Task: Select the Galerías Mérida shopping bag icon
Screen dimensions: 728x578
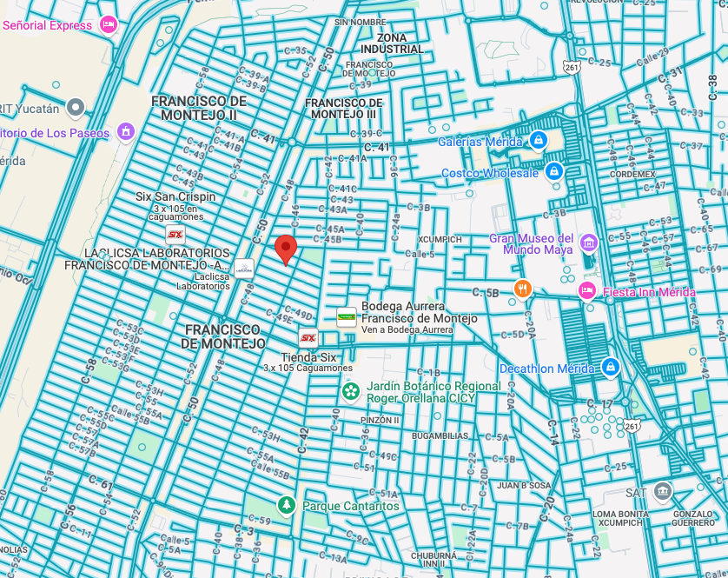Action: click(538, 140)
